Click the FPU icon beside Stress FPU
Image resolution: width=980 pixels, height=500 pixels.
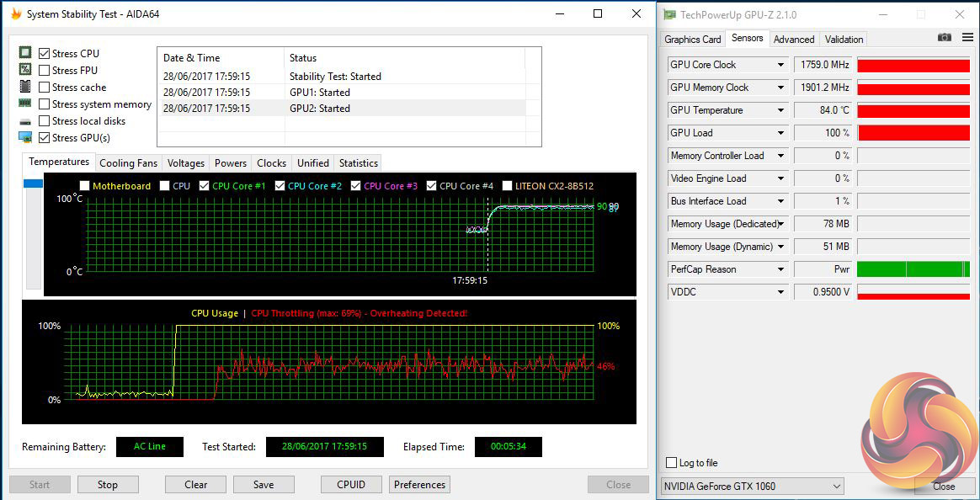tap(25, 70)
